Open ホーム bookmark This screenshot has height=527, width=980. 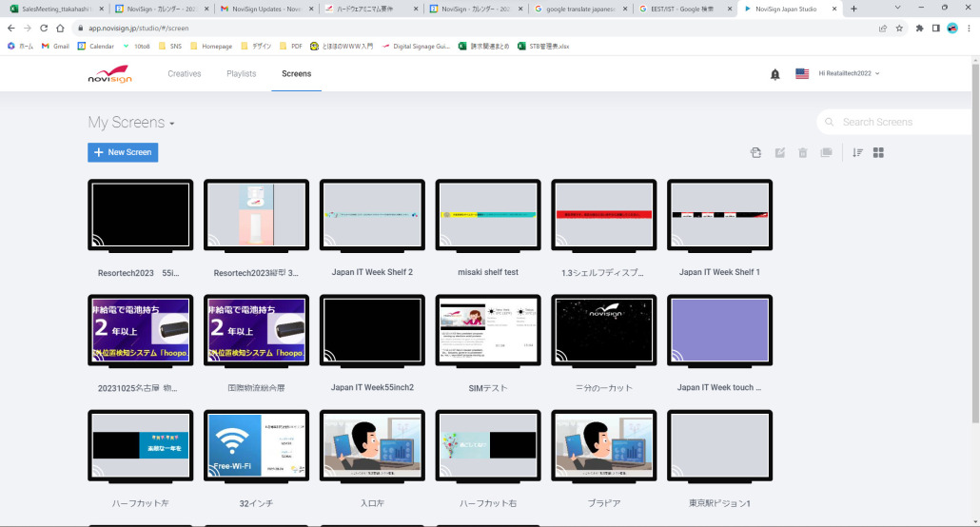[21, 47]
